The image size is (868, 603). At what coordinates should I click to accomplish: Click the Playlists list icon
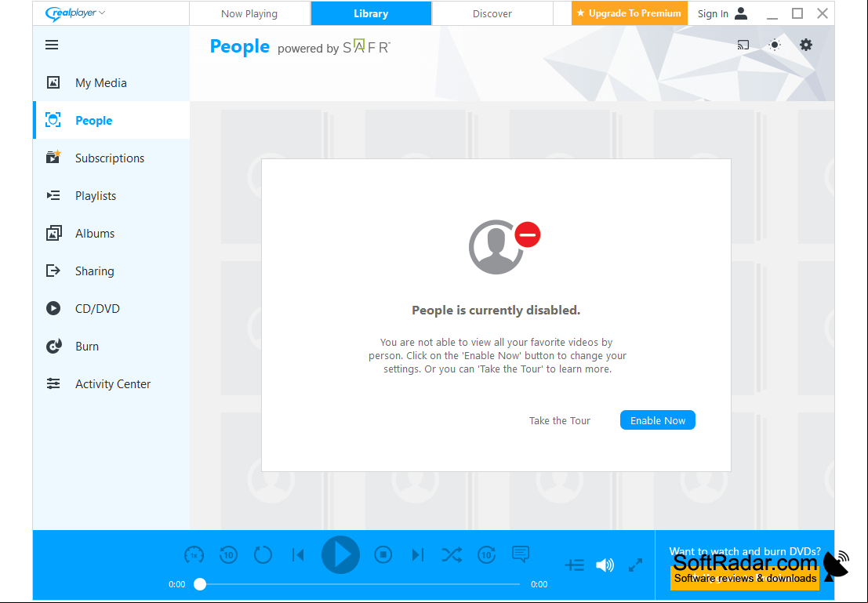point(53,195)
